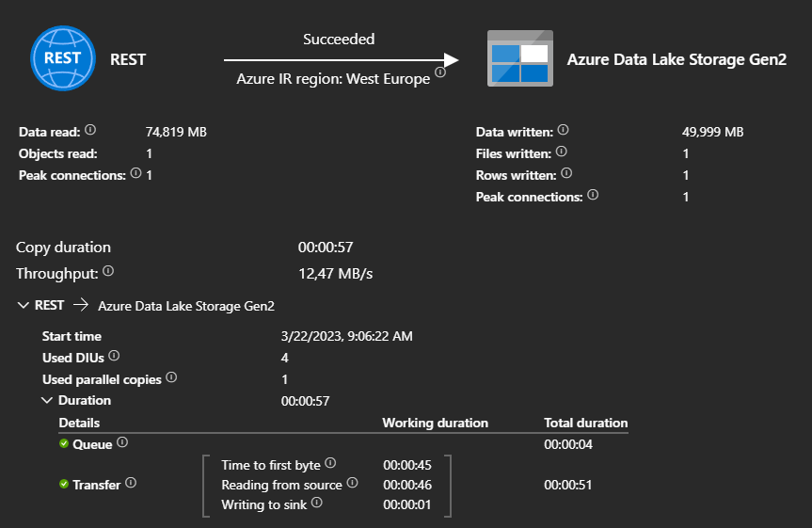Click Reading from source value 00:00:46
This screenshot has height=528, width=812.
pos(407,485)
